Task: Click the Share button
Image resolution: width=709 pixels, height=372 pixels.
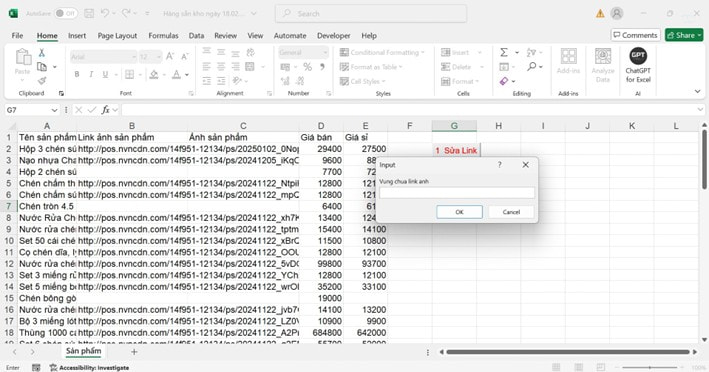Action: point(684,35)
